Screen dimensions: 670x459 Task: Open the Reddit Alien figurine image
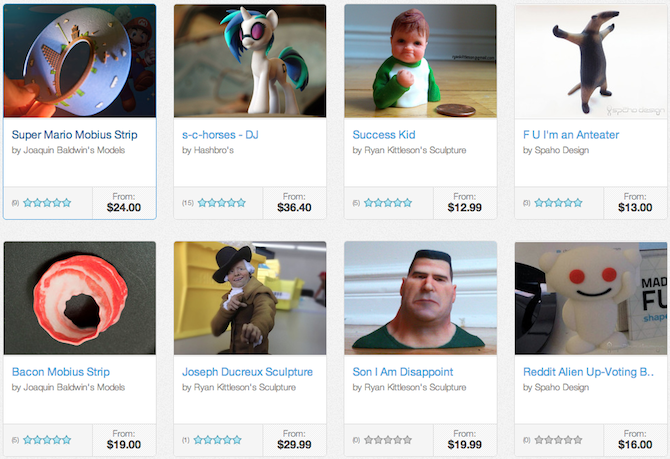click(x=591, y=298)
